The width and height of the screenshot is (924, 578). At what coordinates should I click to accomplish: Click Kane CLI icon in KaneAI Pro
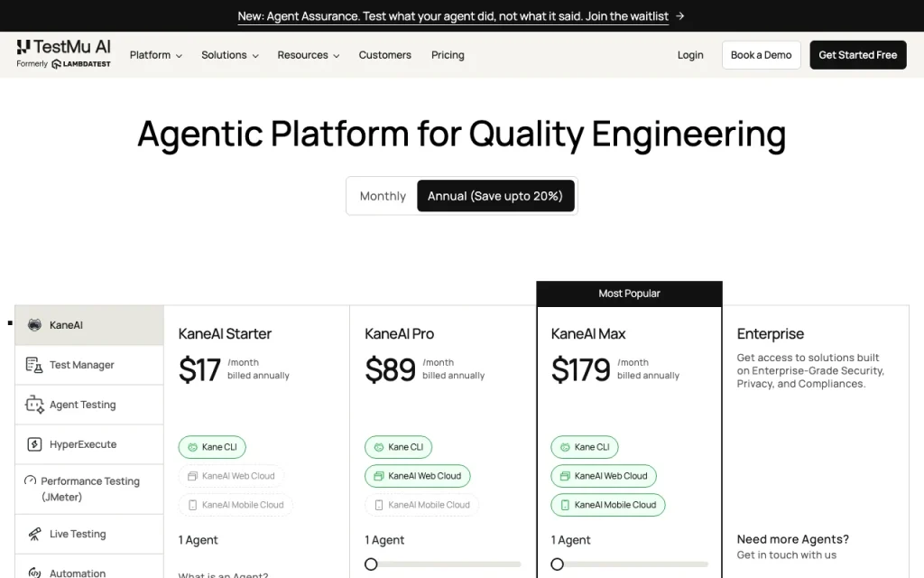coord(379,447)
